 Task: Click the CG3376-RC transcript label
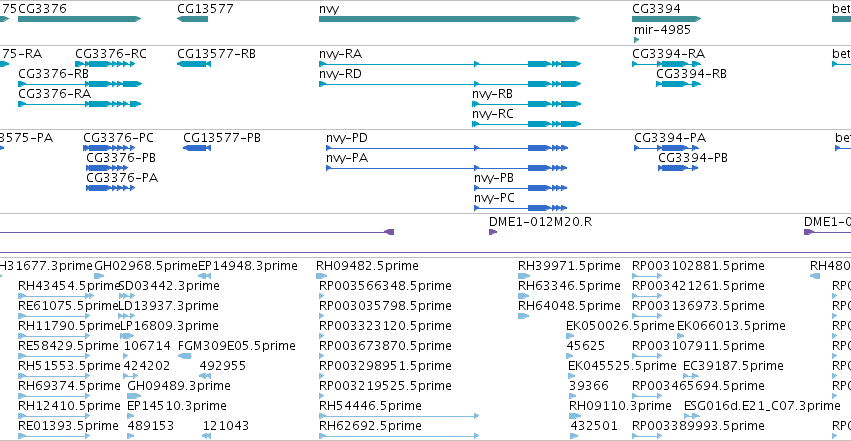point(111,54)
